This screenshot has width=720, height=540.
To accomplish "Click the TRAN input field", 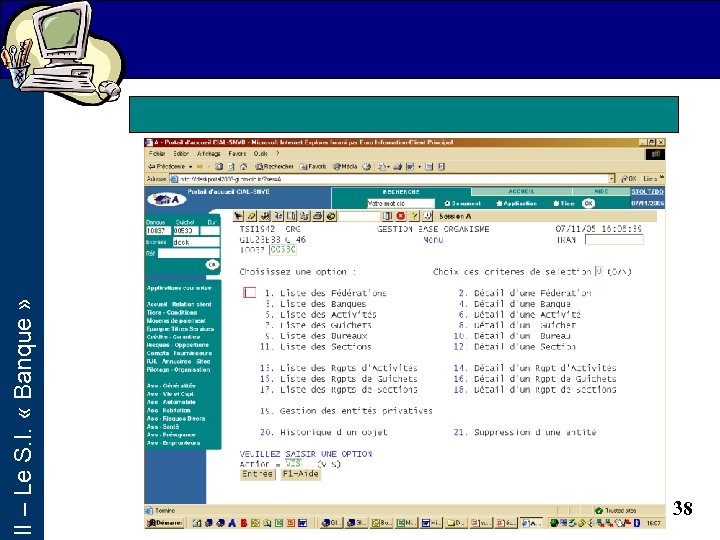I will (614, 239).
